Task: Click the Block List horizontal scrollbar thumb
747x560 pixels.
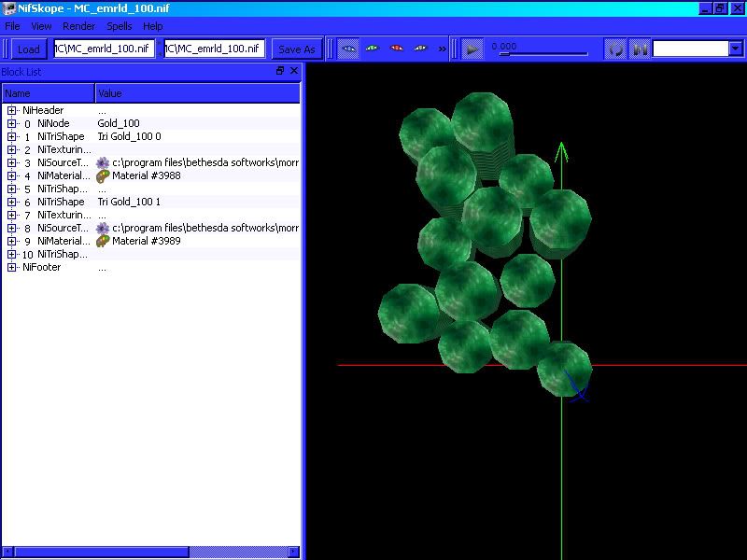Action: point(102,552)
